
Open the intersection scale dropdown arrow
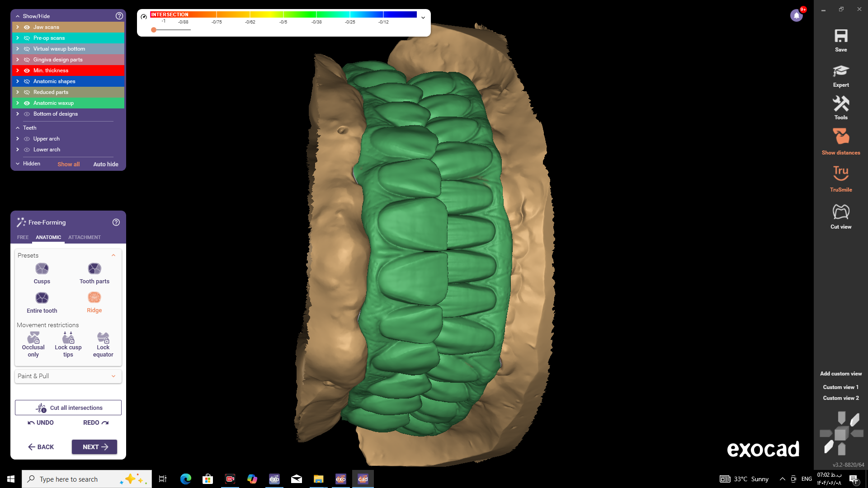(x=423, y=18)
